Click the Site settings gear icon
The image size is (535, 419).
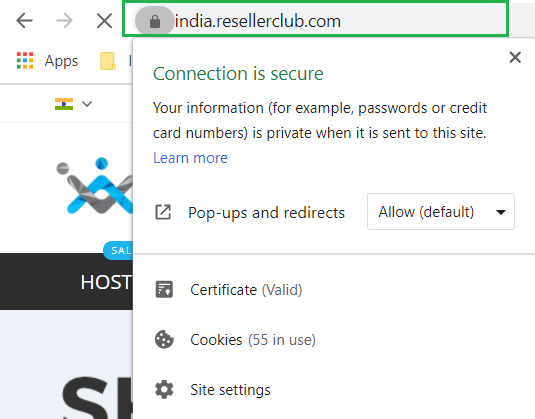164,390
